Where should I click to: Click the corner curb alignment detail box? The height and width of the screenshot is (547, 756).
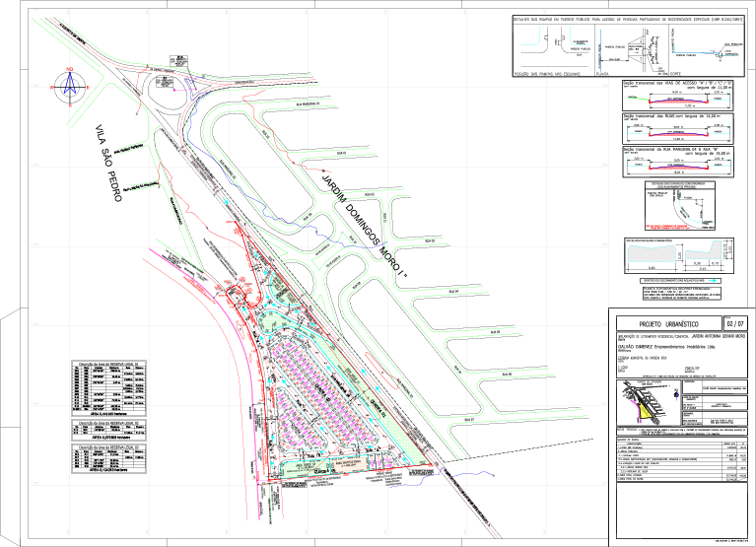(x=680, y=205)
